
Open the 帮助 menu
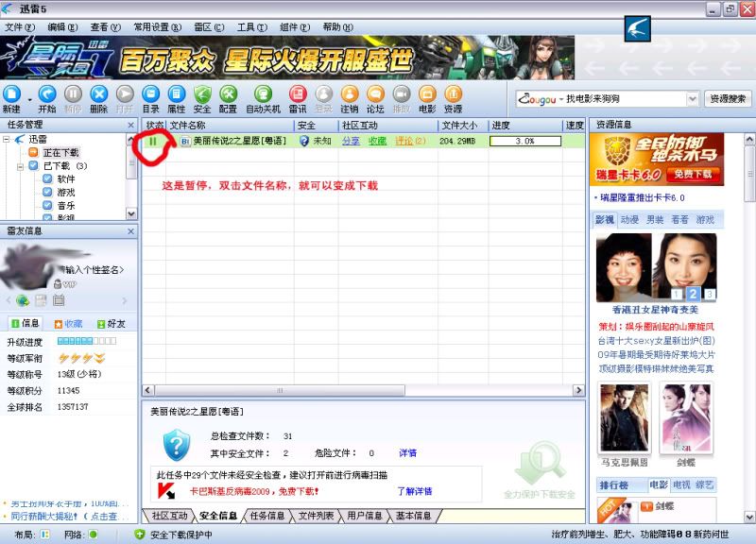pyautogui.click(x=338, y=27)
